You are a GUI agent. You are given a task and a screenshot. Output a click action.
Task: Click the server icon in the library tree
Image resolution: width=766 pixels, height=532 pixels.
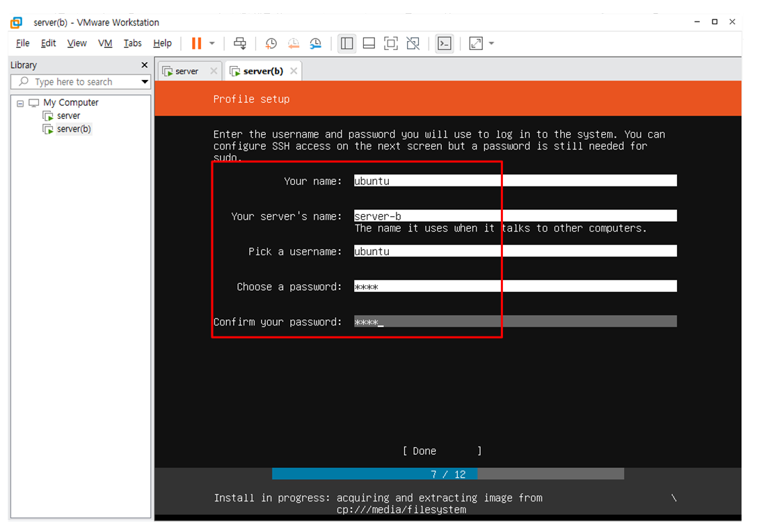click(x=48, y=115)
